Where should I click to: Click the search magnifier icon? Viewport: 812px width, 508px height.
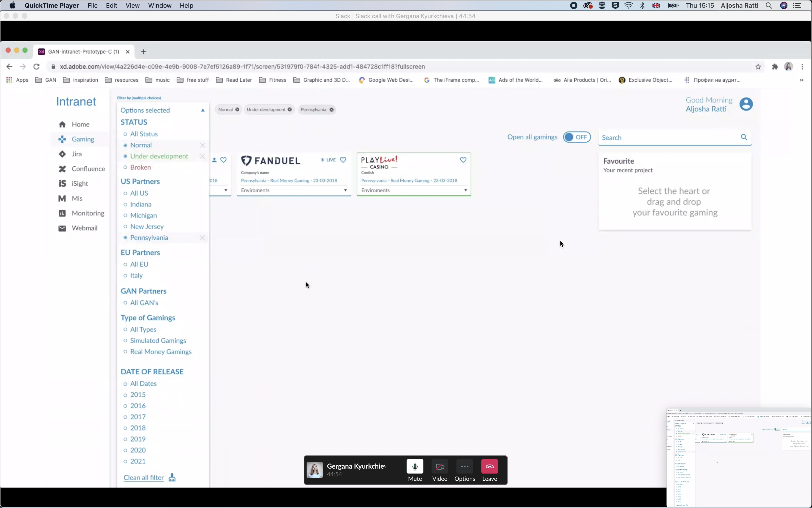[744, 137]
